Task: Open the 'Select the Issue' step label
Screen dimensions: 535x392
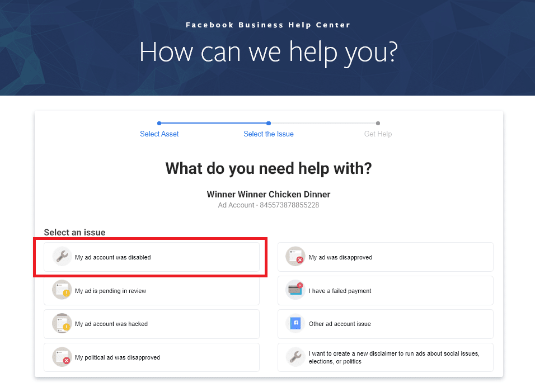Action: 269,134
